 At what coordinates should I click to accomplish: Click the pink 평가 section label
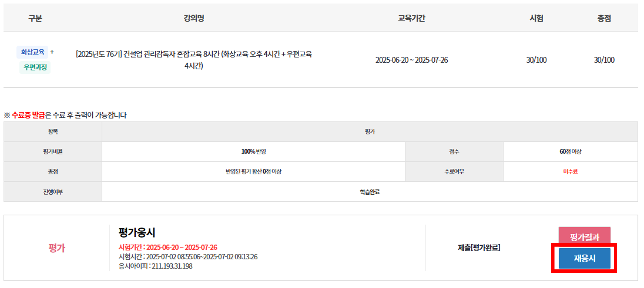(x=57, y=248)
